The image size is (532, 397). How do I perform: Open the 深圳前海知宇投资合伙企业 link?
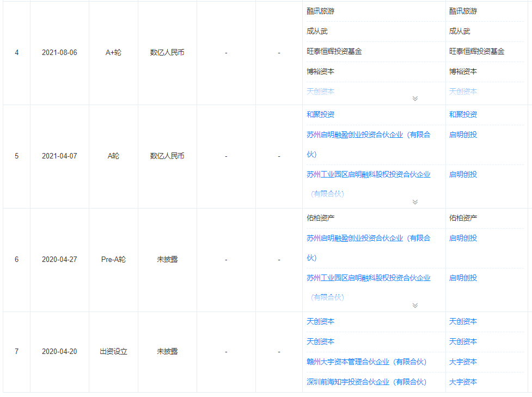coord(366,381)
